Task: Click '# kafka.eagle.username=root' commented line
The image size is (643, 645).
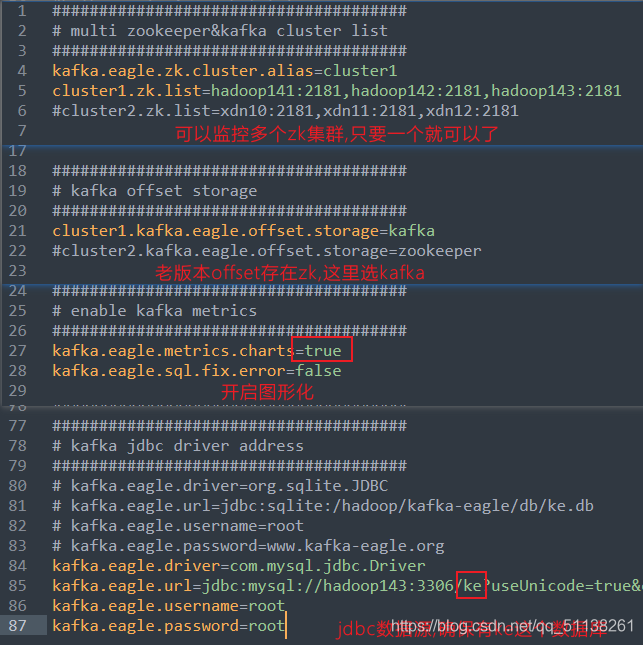Action: coord(178,526)
